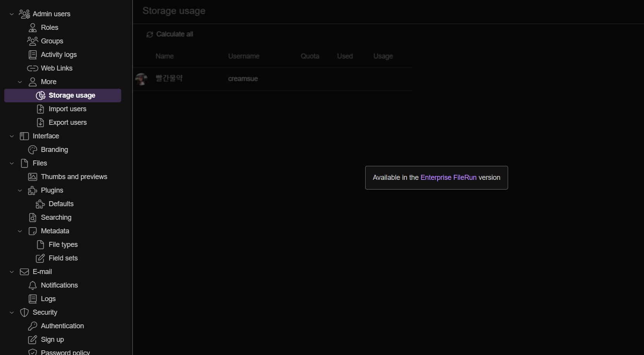Click the user avatar thumbnail for creamsue
644x355 pixels.
coord(141,79)
